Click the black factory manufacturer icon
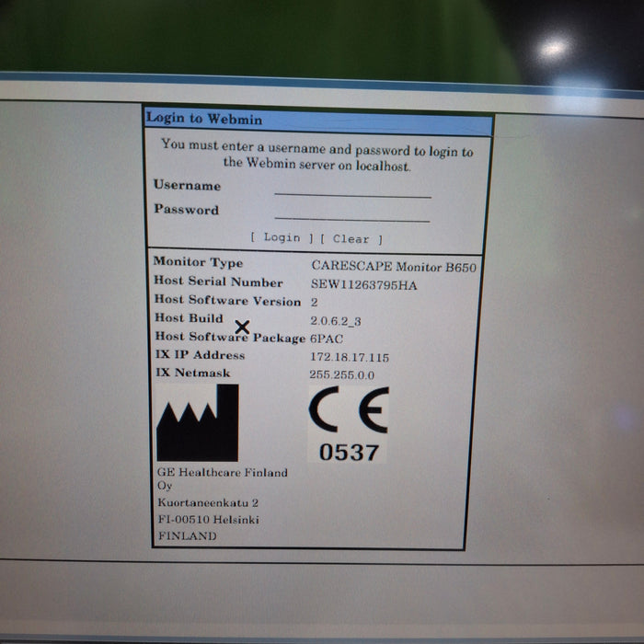The width and height of the screenshot is (644, 644). pos(197,423)
